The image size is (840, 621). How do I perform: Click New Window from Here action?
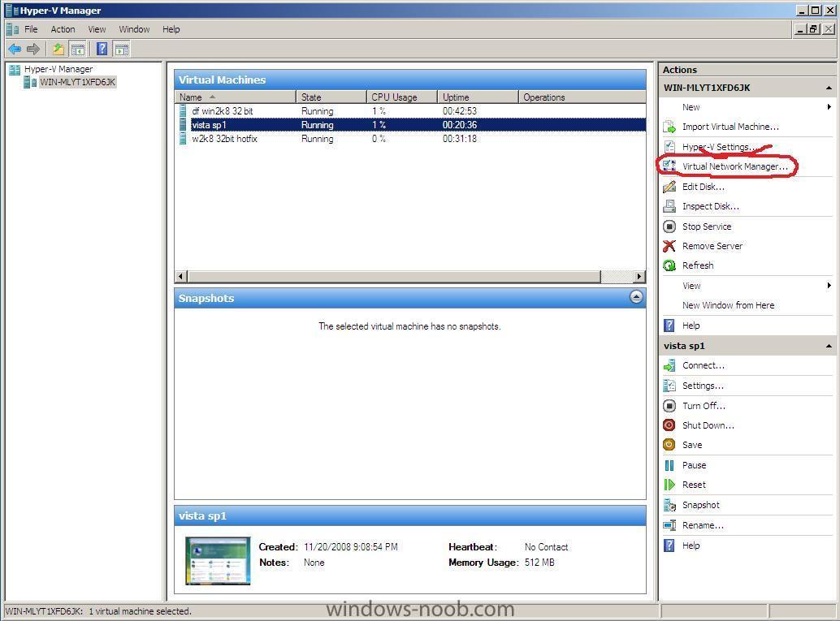[x=728, y=305]
